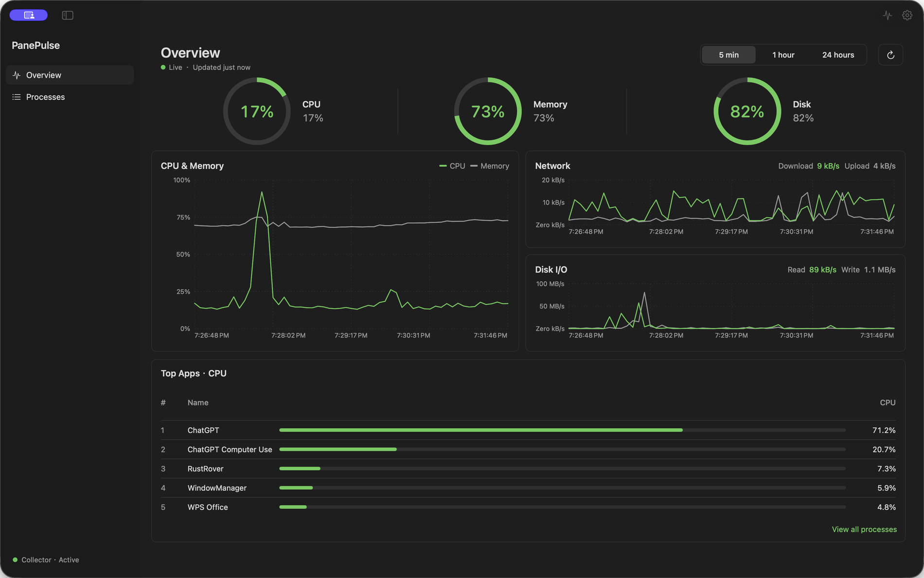Click the Name column header
The image size is (924, 578).
coord(198,402)
